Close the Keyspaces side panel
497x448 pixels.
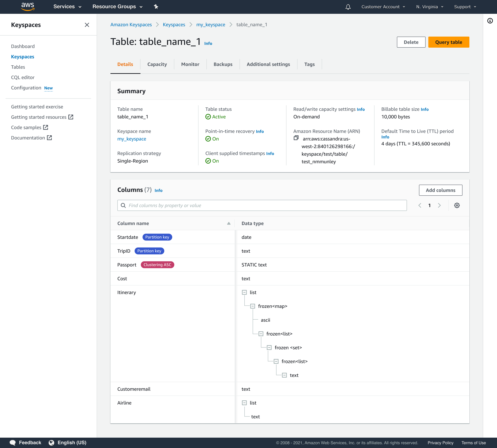(87, 25)
